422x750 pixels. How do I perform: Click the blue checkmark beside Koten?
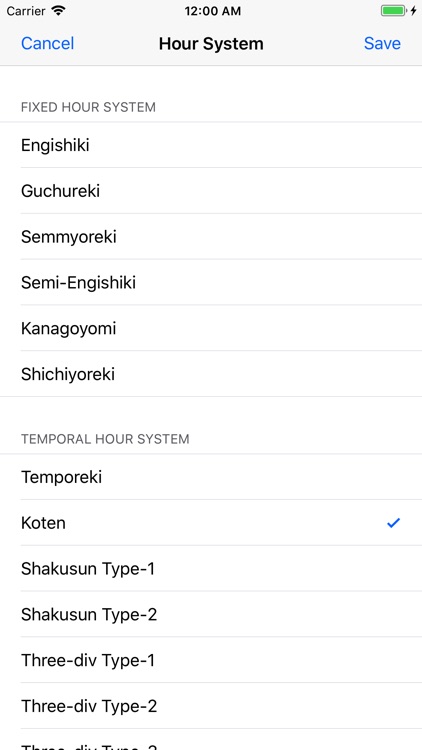pyautogui.click(x=393, y=523)
